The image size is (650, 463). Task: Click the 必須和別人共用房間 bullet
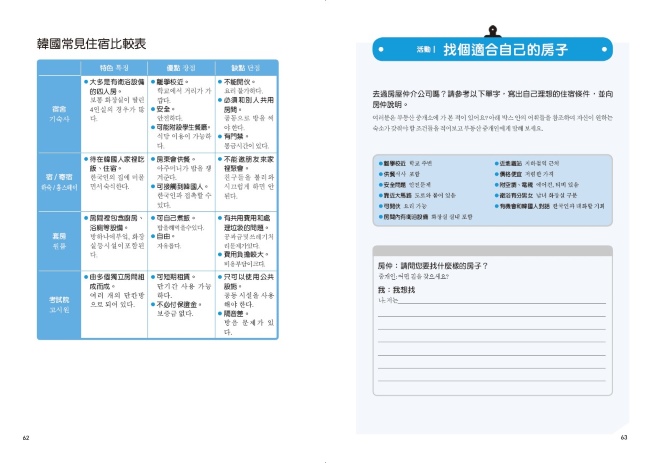(246, 105)
